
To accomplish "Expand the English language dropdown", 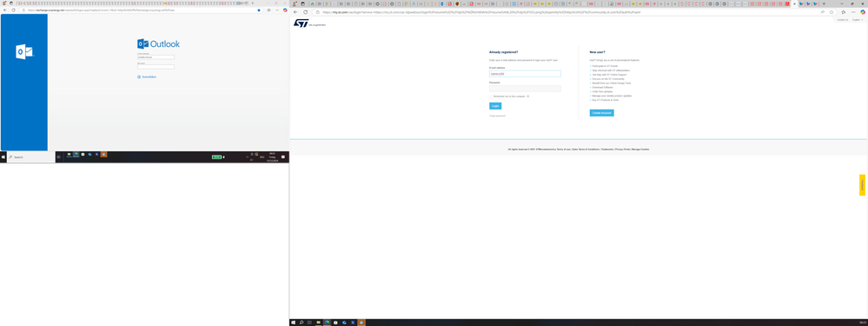I will click(858, 20).
